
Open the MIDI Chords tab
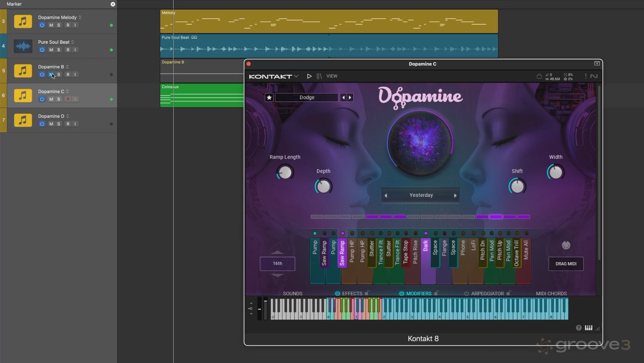[x=551, y=293]
